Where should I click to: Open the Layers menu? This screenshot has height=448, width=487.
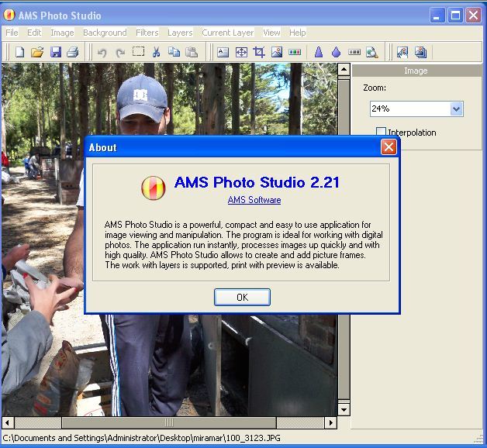180,33
